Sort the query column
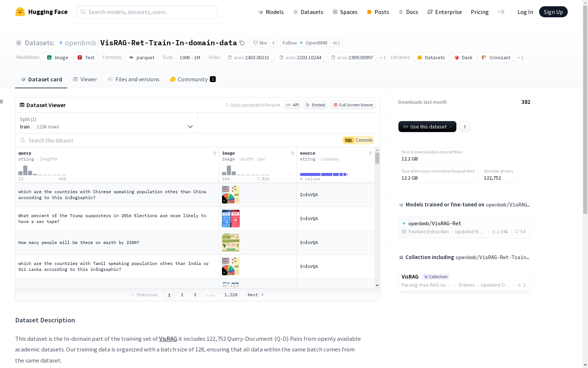This screenshot has height=368, width=588. tap(215, 153)
